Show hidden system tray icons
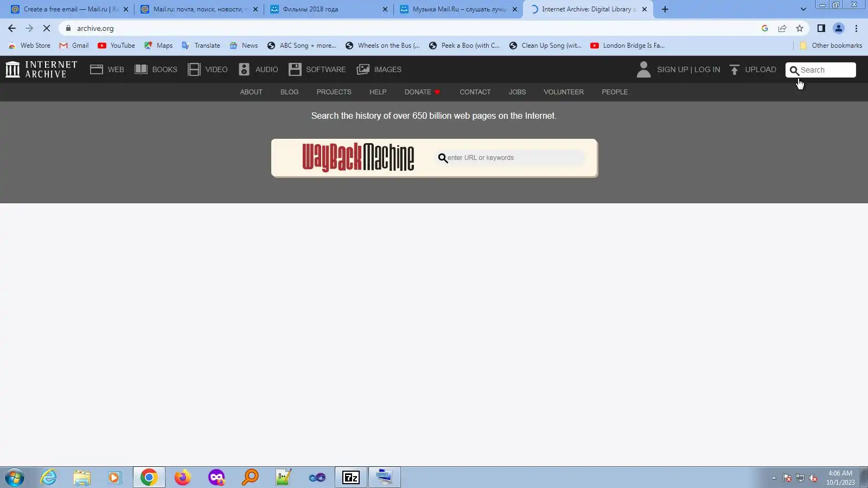Viewport: 868px width, 488px height. [x=774, y=478]
